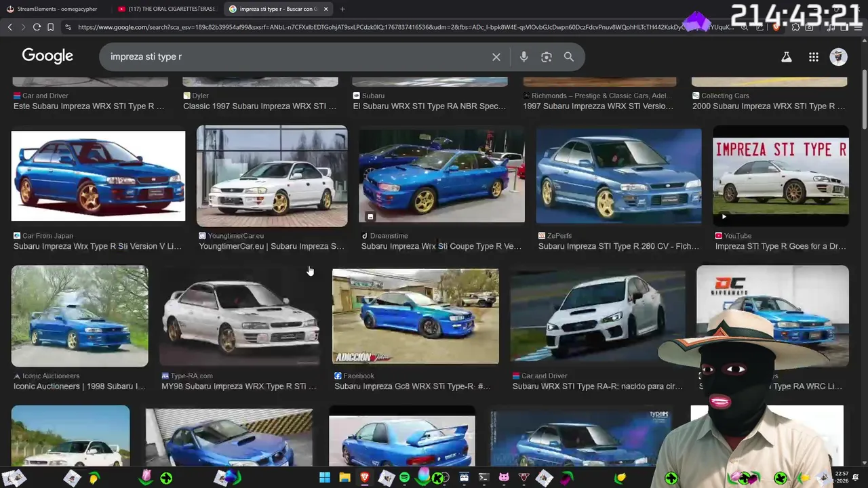
Task: Go to the Google logo homepage
Action: 47,56
